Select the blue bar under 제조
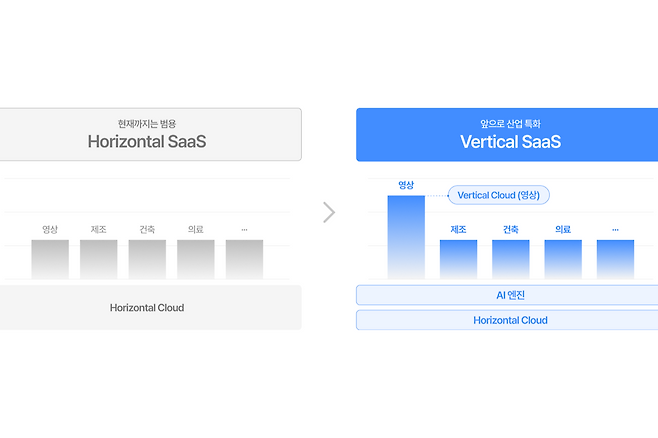Image resolution: width=658 pixels, height=438 pixels. tap(458, 259)
